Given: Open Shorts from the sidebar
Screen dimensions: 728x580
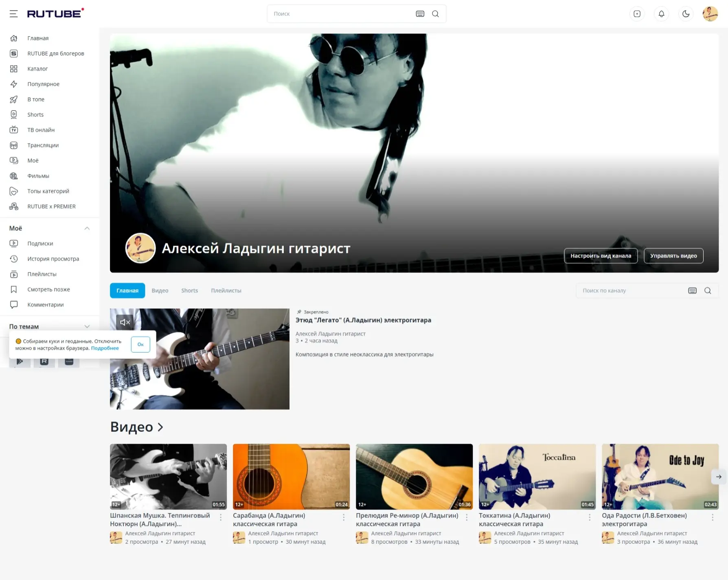Looking at the screenshot, I should pos(35,114).
